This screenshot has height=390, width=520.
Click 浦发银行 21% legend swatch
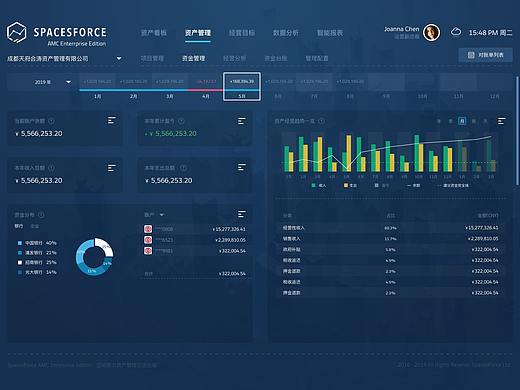tap(20, 253)
